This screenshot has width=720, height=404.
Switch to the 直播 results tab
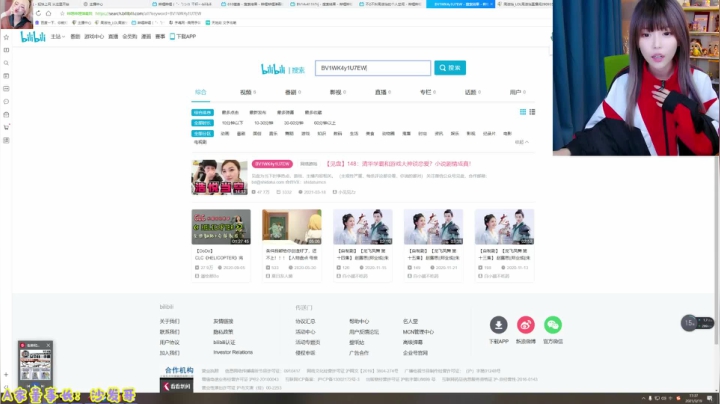point(382,92)
